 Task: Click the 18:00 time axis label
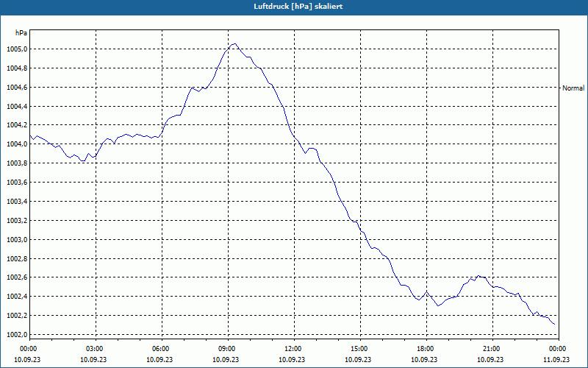425,349
